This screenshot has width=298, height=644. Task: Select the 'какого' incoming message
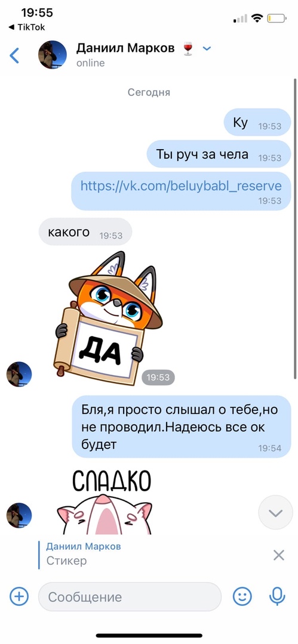click(x=85, y=231)
